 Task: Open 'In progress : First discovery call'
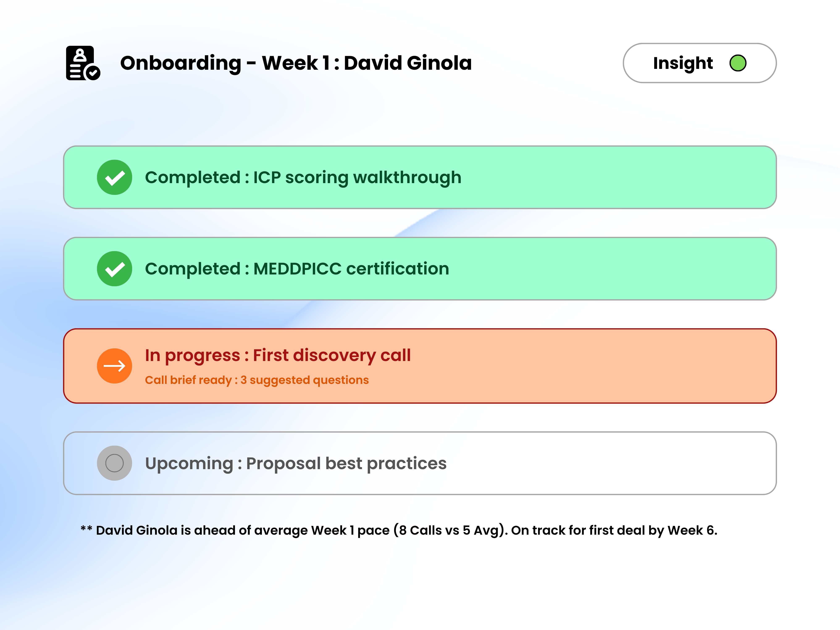click(x=278, y=356)
